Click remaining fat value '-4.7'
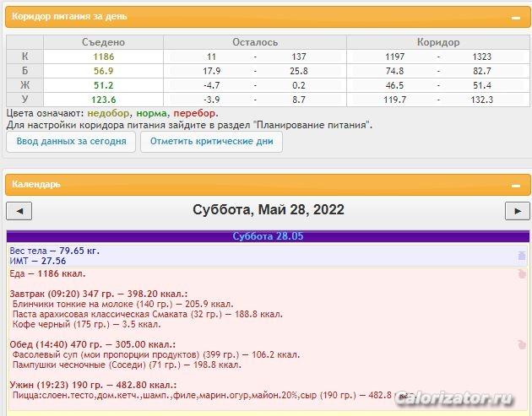532x416 pixels. click(x=212, y=85)
